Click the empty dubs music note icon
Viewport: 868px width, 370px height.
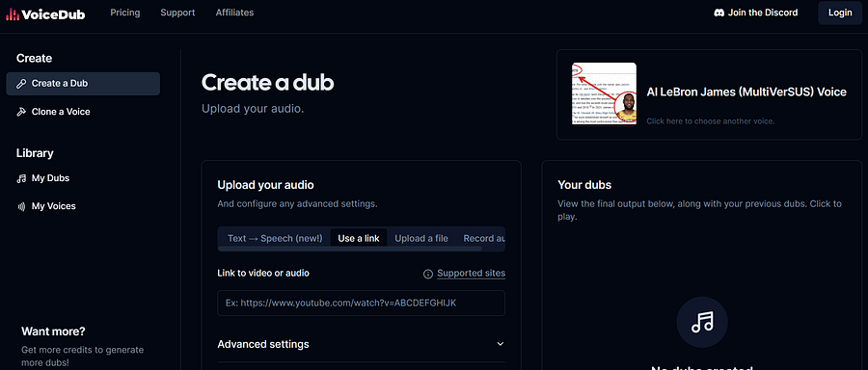pyautogui.click(x=702, y=322)
